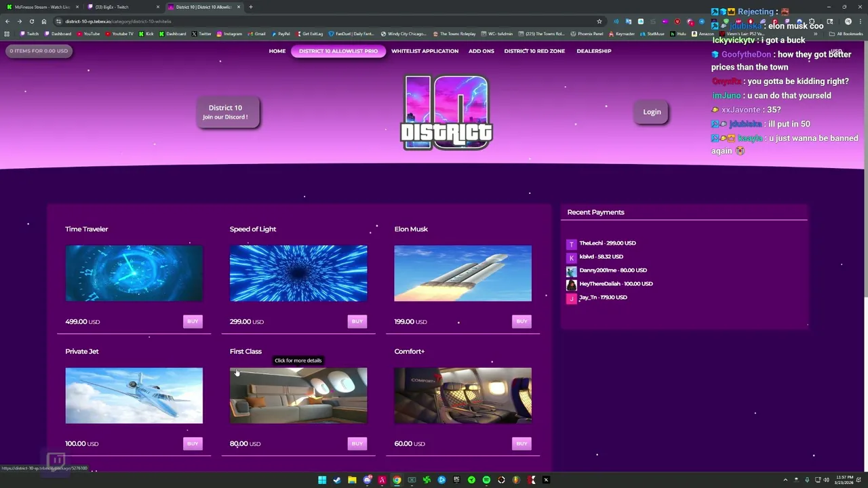The width and height of the screenshot is (868, 488).
Task: Go to the HOME page in the store menu
Action: (x=277, y=51)
